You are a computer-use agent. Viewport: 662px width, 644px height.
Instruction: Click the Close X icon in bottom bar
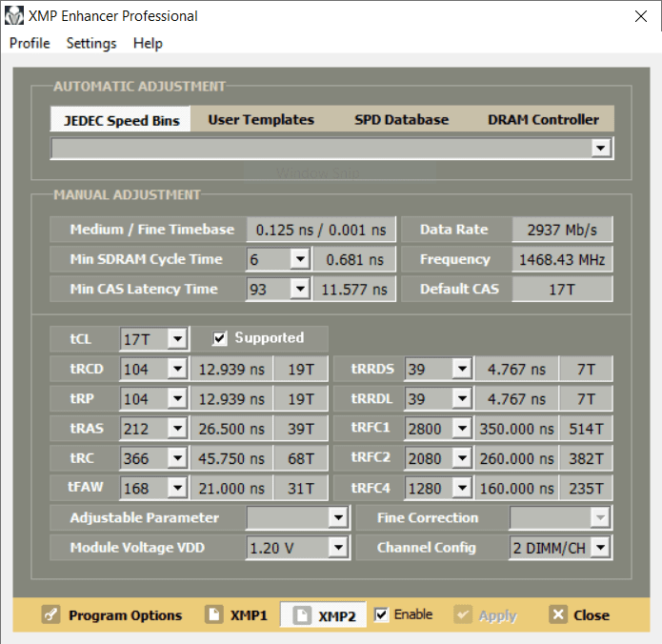click(558, 614)
